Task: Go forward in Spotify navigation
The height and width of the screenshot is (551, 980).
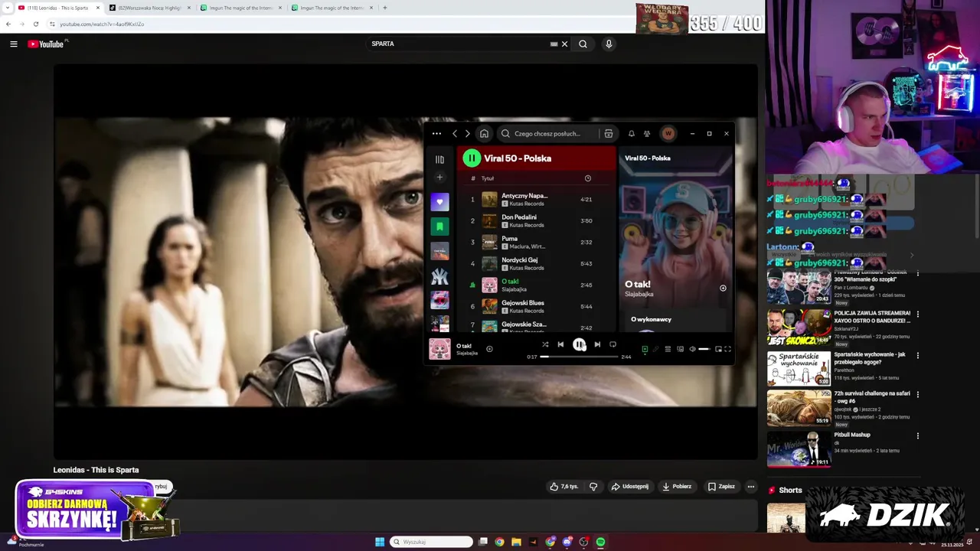Action: pos(468,133)
